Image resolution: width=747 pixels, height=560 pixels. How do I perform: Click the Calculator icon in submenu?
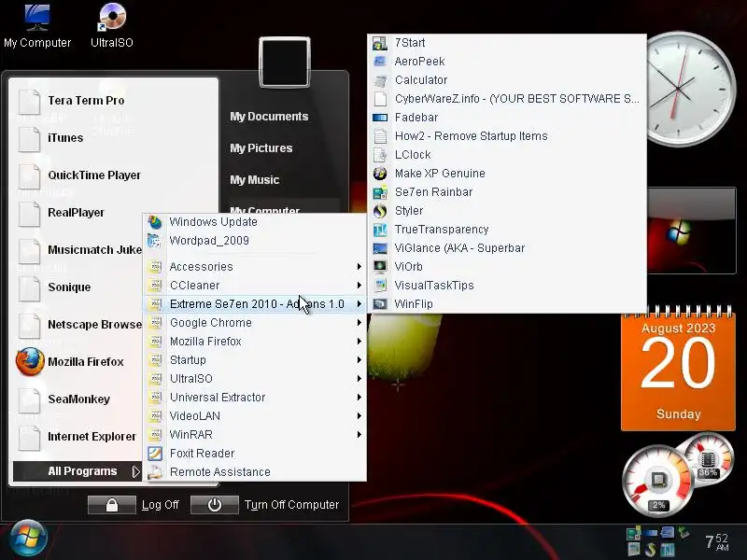(380, 80)
